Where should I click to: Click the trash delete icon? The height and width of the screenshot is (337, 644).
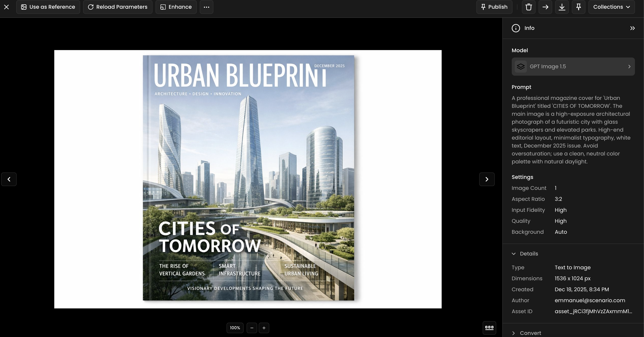click(529, 7)
